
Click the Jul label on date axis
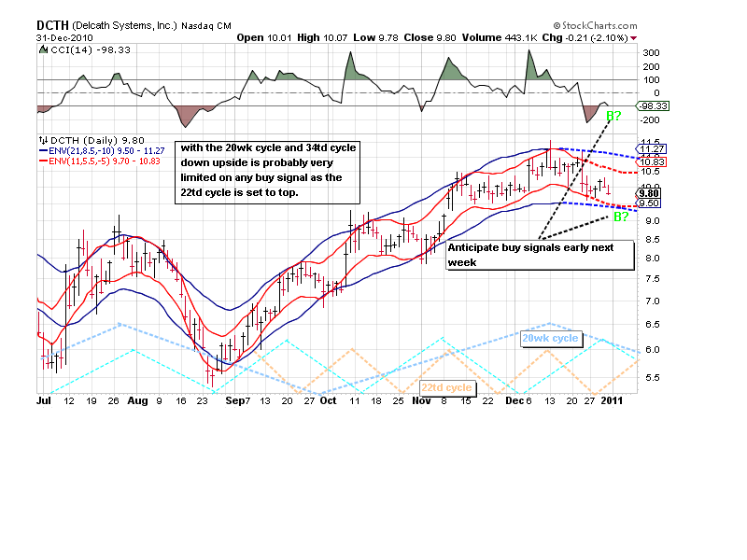[x=43, y=400]
